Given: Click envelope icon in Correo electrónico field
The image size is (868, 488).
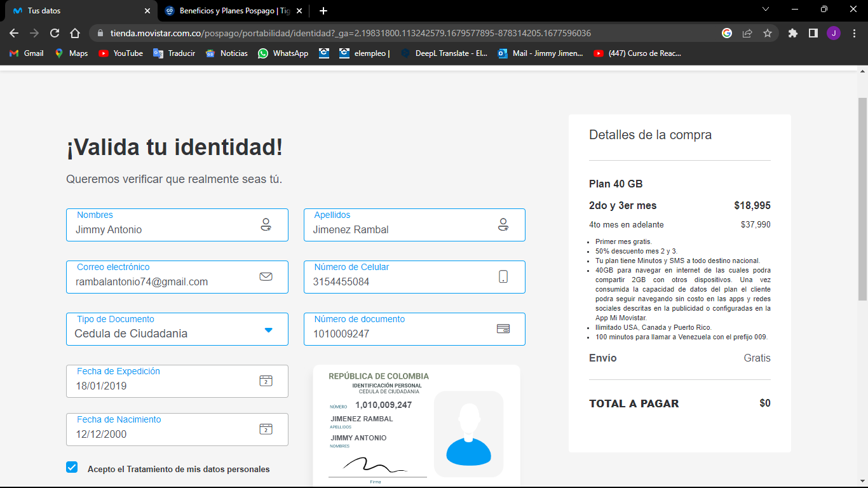Looking at the screenshot, I should click(x=266, y=276).
